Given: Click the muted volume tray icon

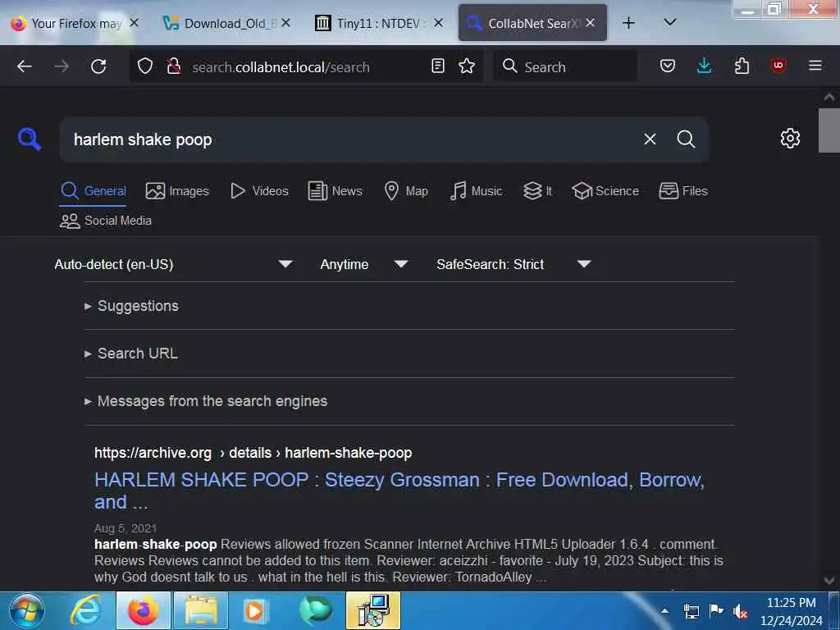Looking at the screenshot, I should tap(741, 611).
